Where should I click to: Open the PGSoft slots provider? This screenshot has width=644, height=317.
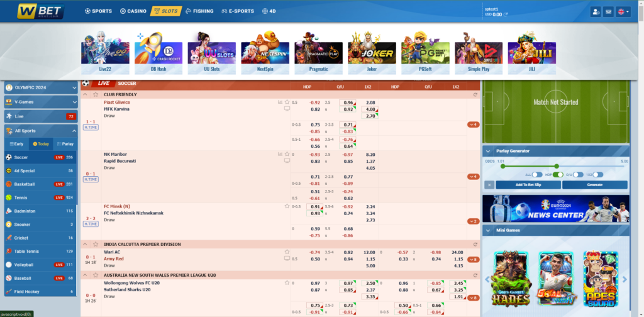pyautogui.click(x=425, y=53)
